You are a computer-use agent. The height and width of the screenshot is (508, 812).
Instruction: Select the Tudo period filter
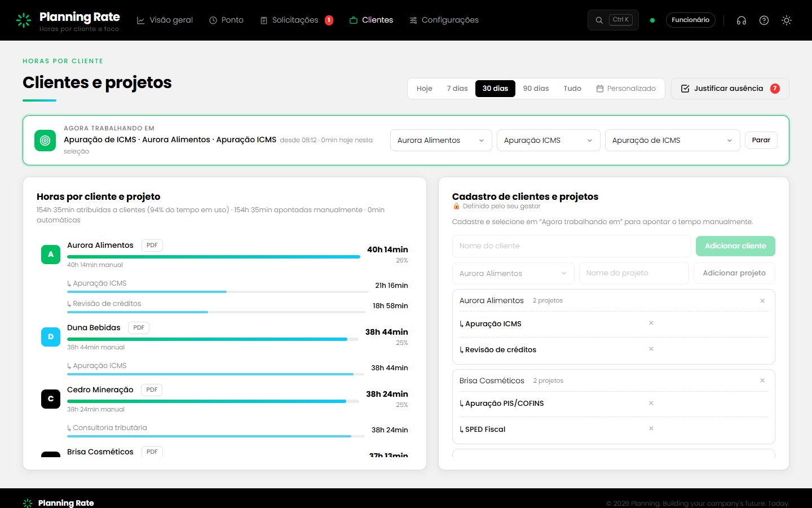pyautogui.click(x=572, y=89)
